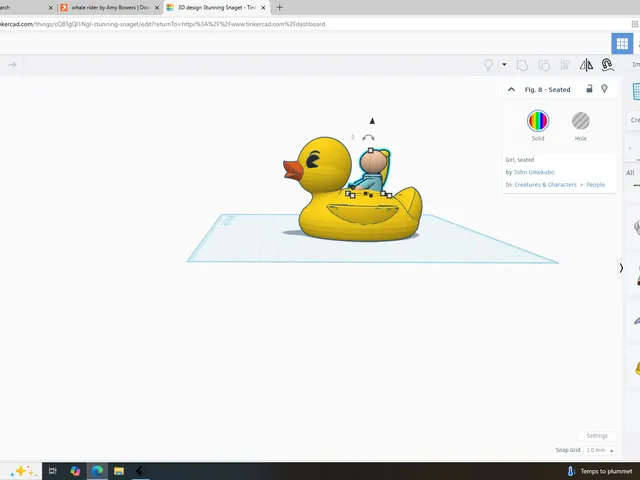Select the rainbow Solid color swatch

[538, 121]
